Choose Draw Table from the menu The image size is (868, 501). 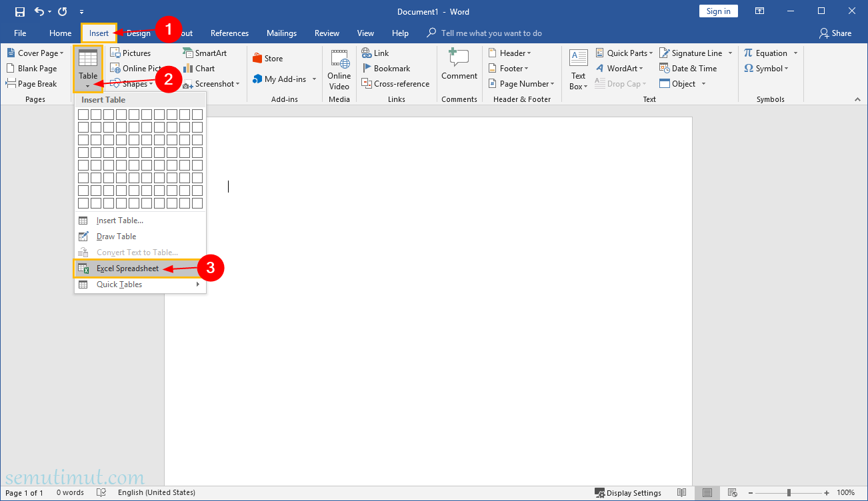[140, 237]
